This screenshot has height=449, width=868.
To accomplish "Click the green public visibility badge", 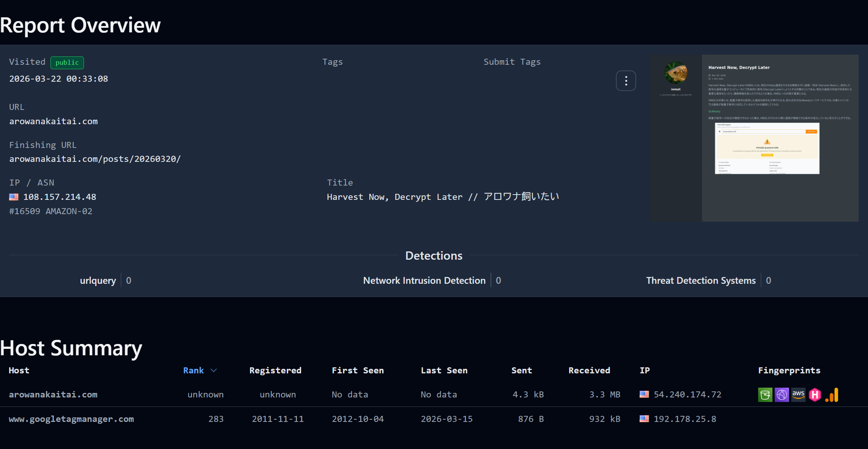I will [x=67, y=62].
